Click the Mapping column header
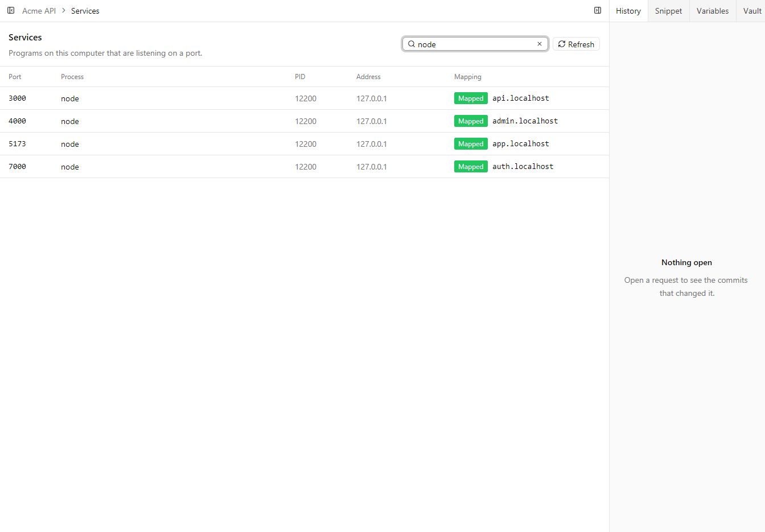 tap(468, 77)
